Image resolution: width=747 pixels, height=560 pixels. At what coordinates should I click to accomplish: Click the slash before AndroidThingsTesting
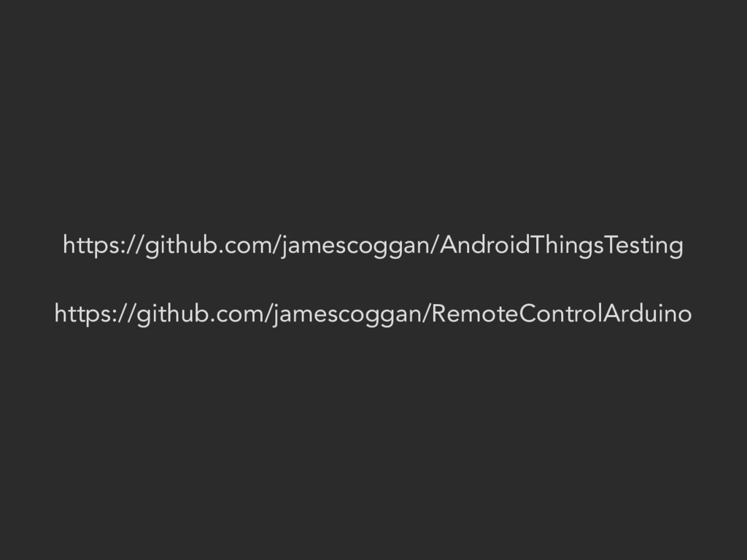434,246
